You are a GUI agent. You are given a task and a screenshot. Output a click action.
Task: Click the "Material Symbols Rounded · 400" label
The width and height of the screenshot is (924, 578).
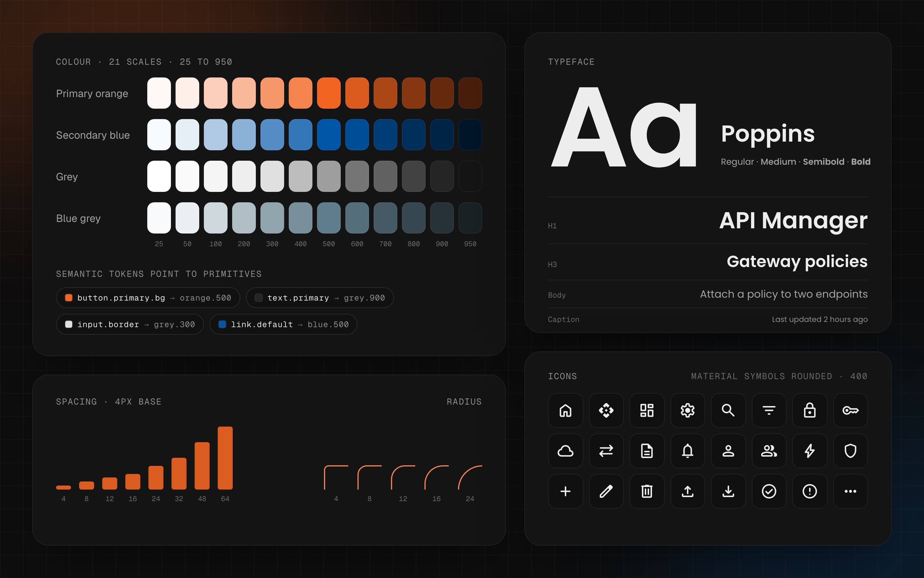[779, 376]
